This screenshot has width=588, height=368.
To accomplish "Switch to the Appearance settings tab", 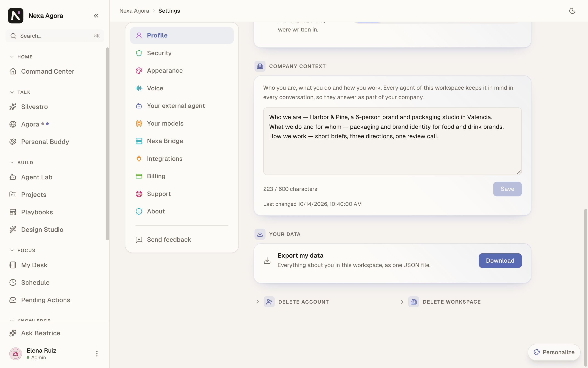I will tap(182, 71).
